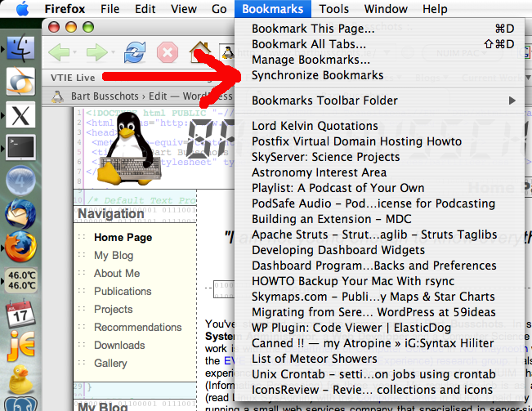Open the Firefox application menu

pyautogui.click(x=65, y=9)
